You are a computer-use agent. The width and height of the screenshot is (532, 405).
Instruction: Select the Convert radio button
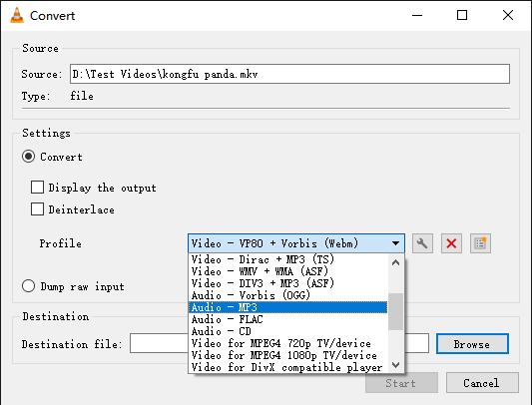click(28, 157)
